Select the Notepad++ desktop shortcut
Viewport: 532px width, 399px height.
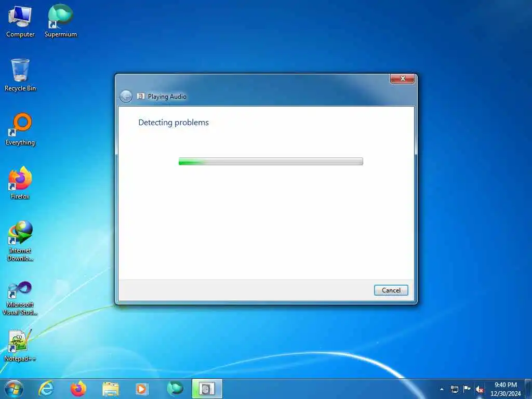coord(20,345)
